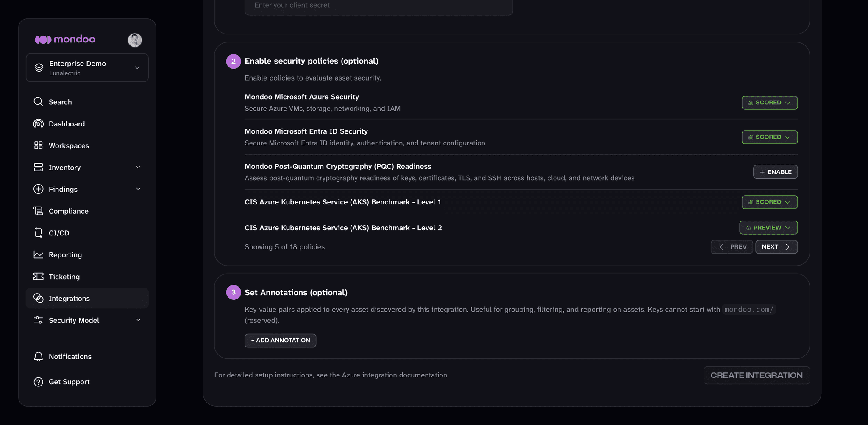Enable the Post-Quantum Cryptography Readiness policy
Viewport: 868px width, 425px height.
coord(775,172)
